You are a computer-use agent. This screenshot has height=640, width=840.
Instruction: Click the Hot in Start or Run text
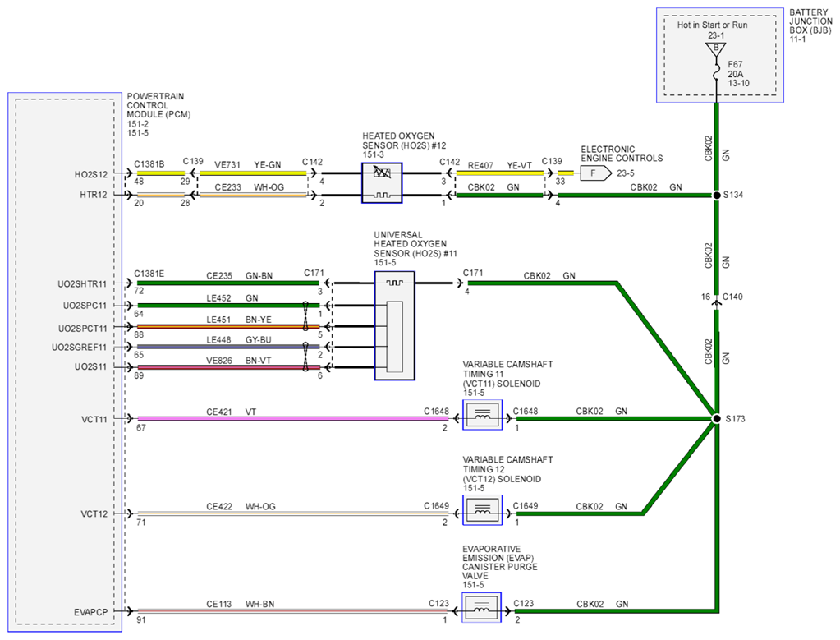[x=713, y=25]
